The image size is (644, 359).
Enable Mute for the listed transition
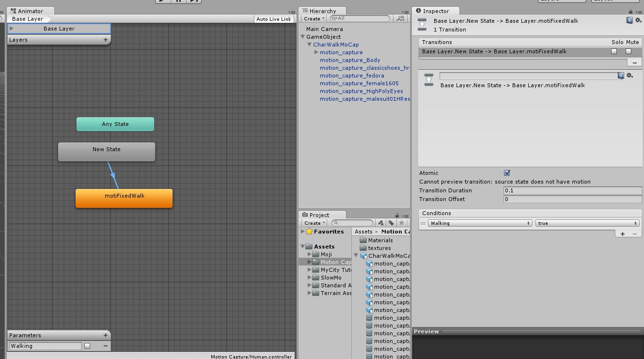pyautogui.click(x=628, y=51)
